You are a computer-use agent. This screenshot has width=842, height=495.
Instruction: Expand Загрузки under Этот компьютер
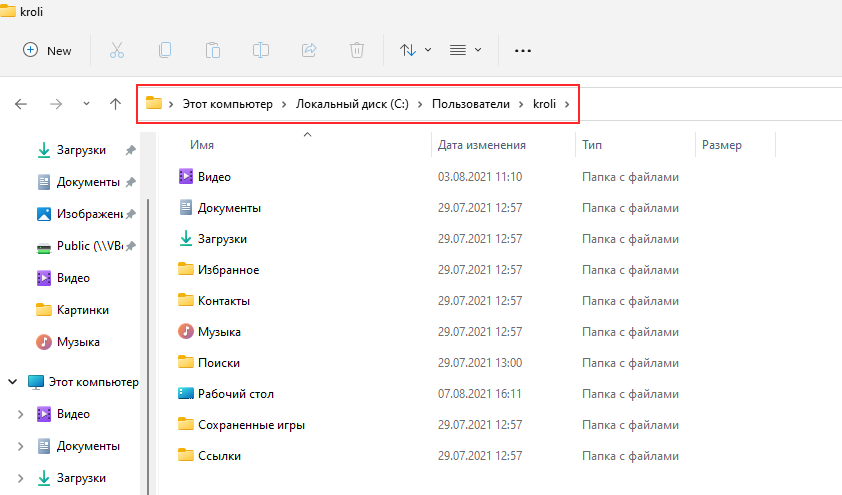pyautogui.click(x=20, y=478)
